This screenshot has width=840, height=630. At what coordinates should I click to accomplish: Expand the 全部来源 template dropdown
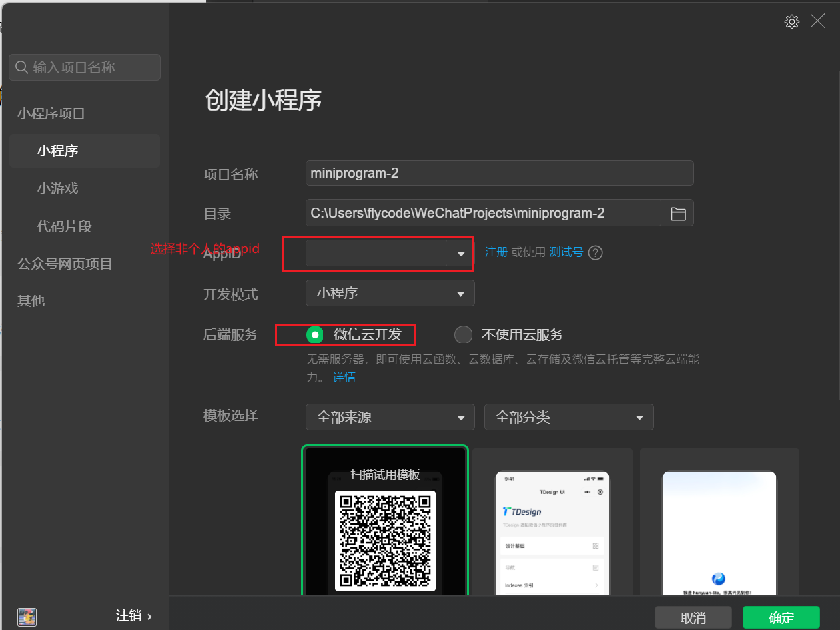point(390,417)
